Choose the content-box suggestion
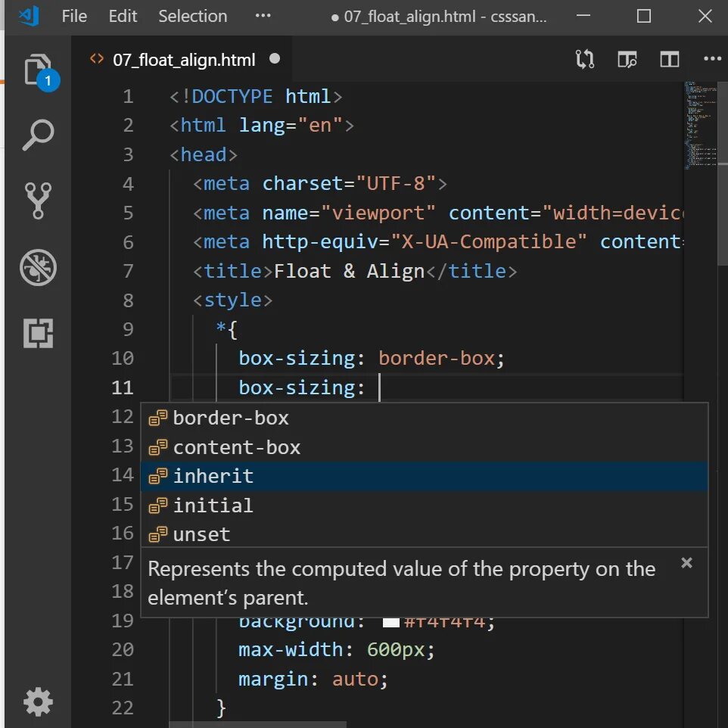The width and height of the screenshot is (728, 728). pyautogui.click(x=424, y=447)
